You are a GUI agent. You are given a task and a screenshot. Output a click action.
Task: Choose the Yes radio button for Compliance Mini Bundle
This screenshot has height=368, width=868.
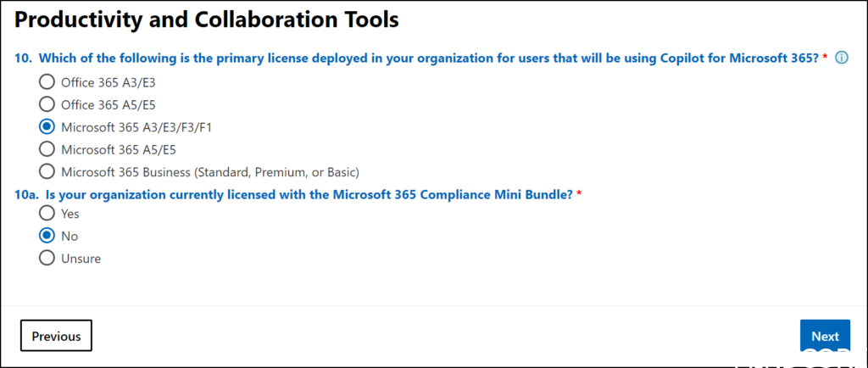click(x=47, y=214)
